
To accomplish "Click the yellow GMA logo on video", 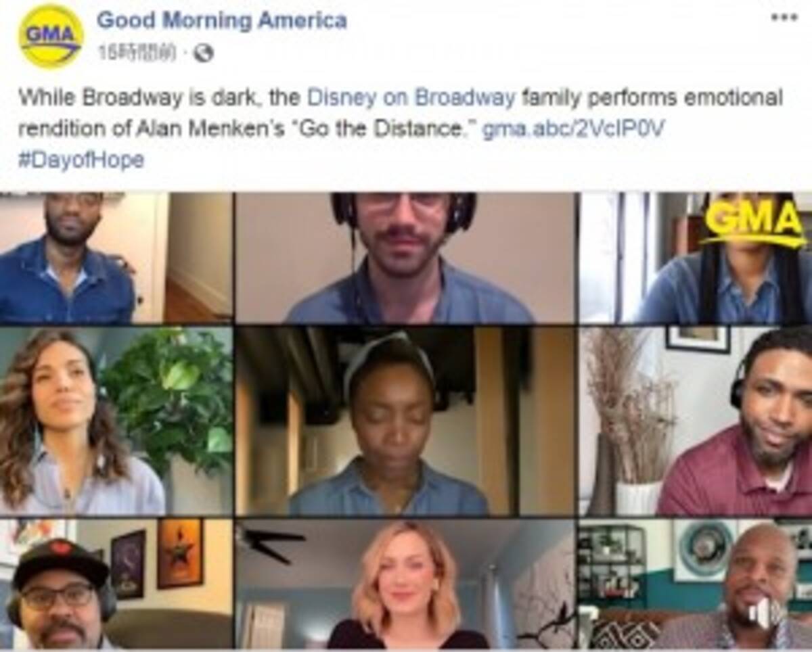I will click(754, 224).
